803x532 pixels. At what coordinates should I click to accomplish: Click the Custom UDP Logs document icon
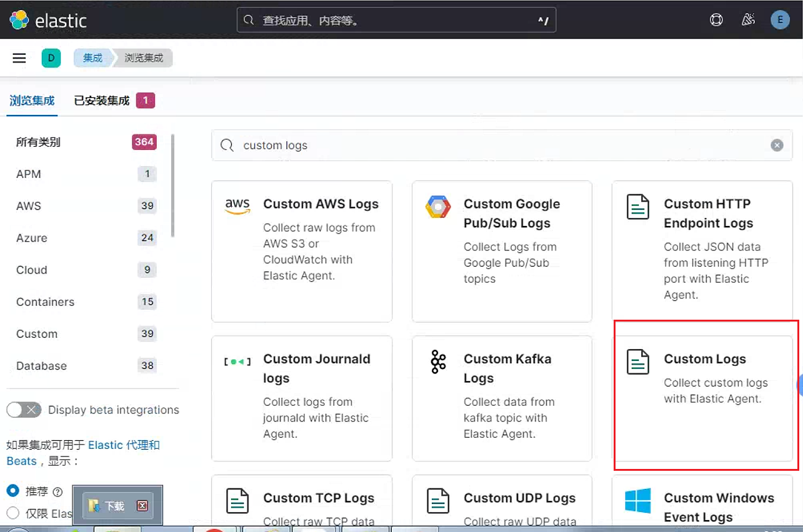coord(438,501)
